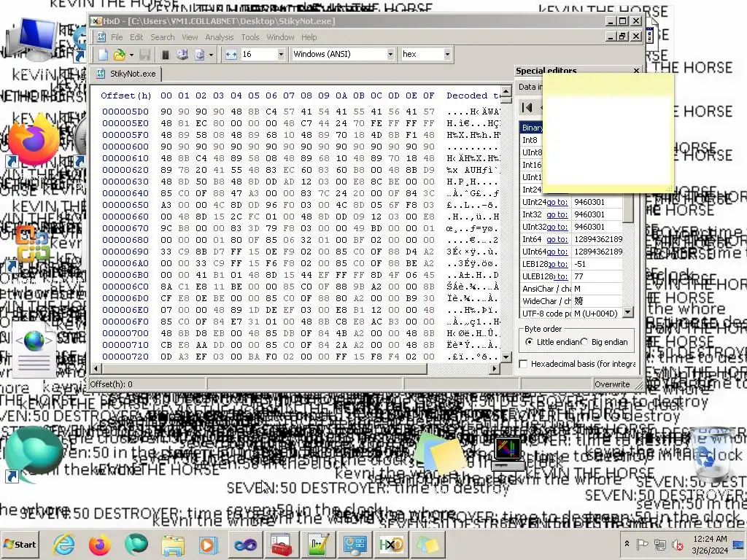Select Little endian byte order
The height and width of the screenshot is (560, 747).
(x=553, y=342)
